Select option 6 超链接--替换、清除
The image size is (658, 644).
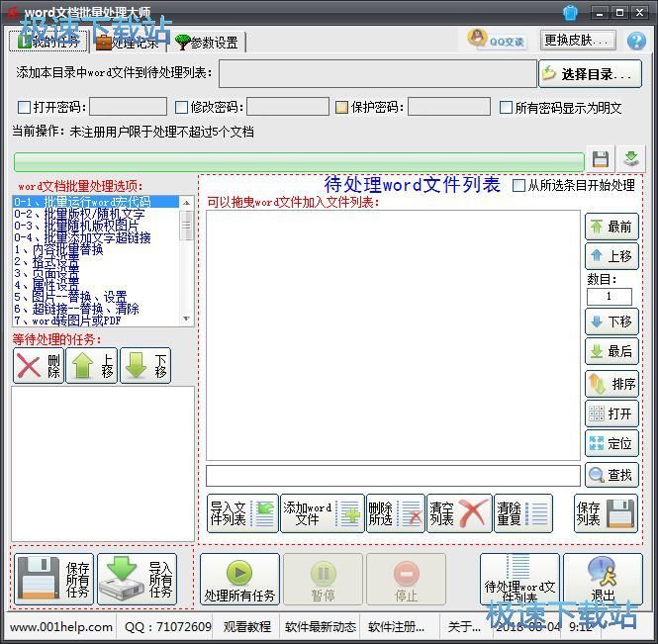point(96,309)
